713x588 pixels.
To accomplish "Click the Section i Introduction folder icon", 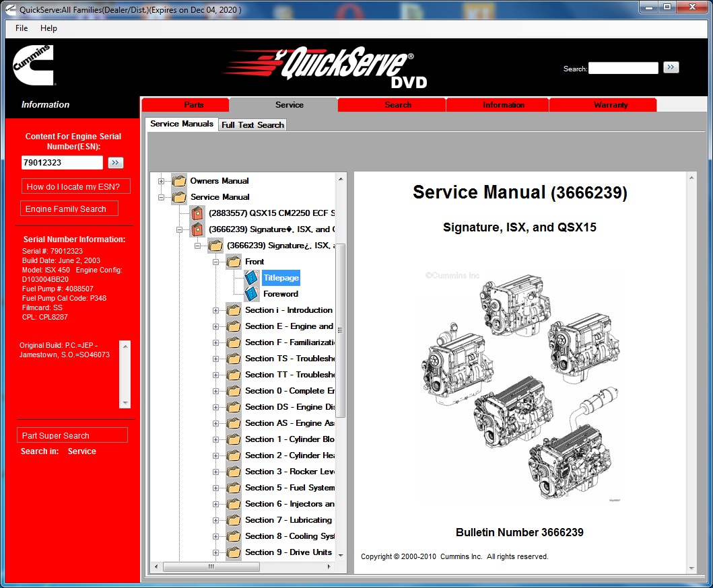I will pos(233,310).
